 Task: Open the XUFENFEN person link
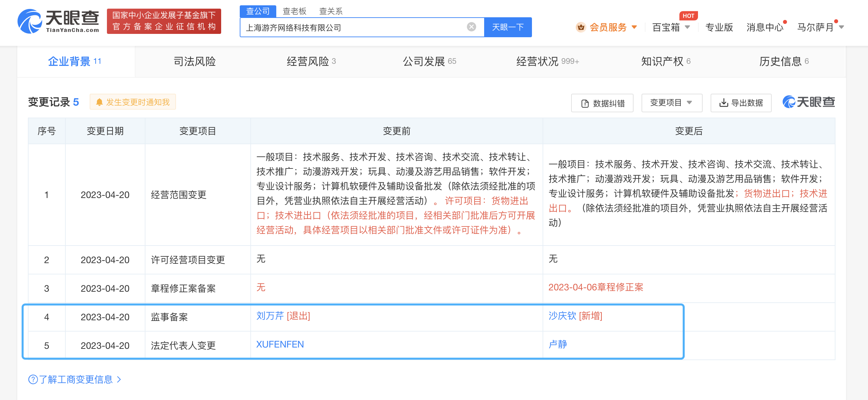coord(280,344)
